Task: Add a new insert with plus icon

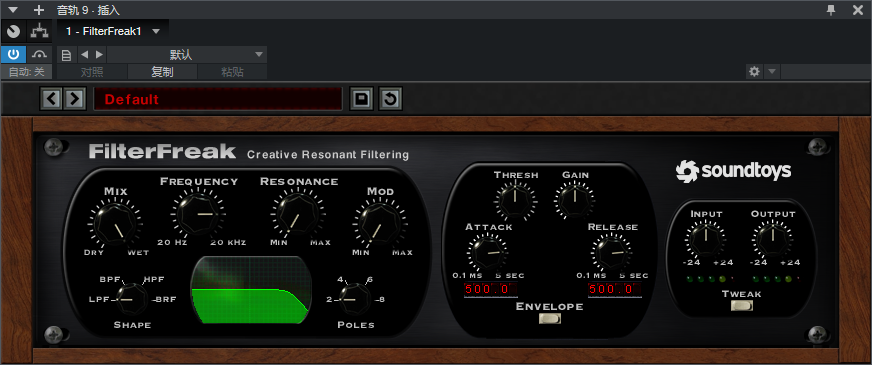Action: [38, 9]
